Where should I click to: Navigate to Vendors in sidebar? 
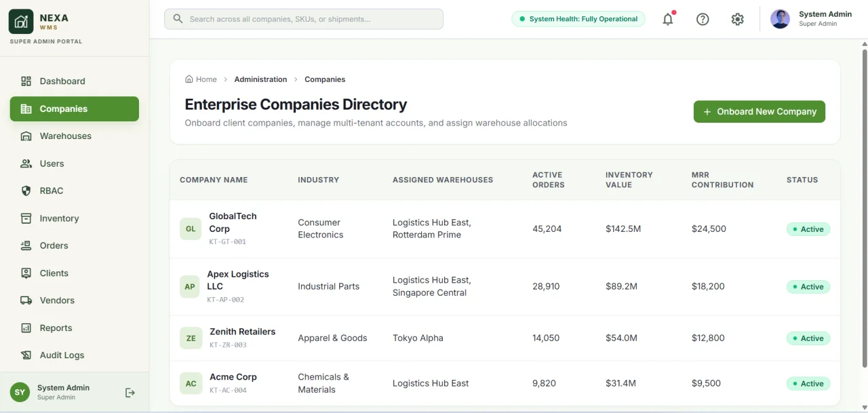click(x=75, y=300)
